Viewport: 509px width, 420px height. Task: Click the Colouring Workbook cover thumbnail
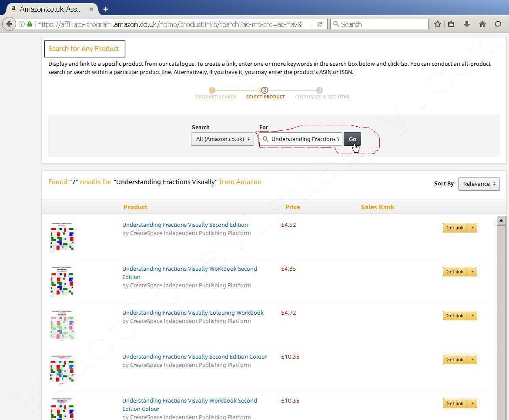[x=62, y=325]
